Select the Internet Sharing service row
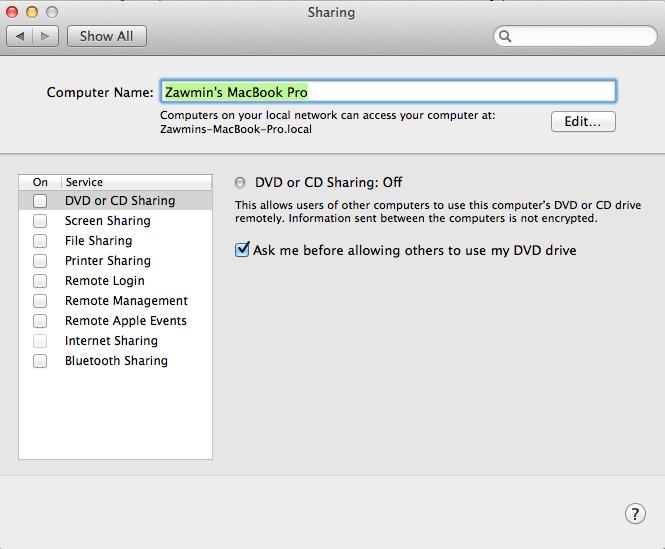 [x=115, y=341]
